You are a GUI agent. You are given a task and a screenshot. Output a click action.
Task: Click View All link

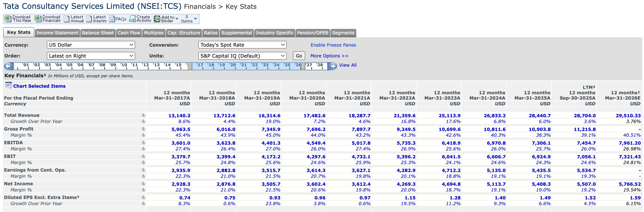(x=348, y=65)
